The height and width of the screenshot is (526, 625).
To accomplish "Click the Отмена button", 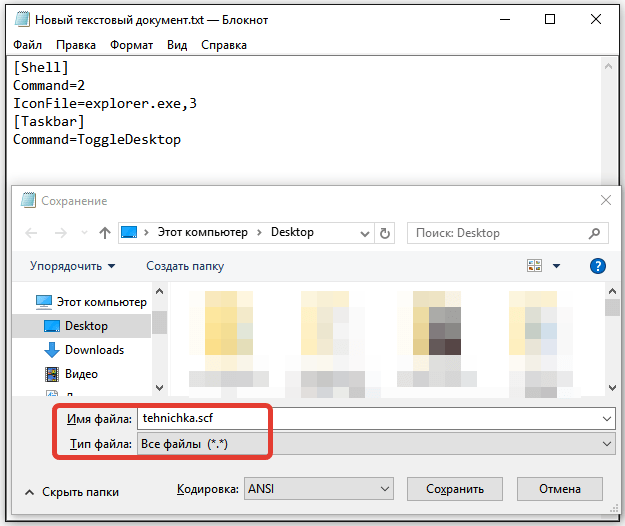I will [x=560, y=489].
